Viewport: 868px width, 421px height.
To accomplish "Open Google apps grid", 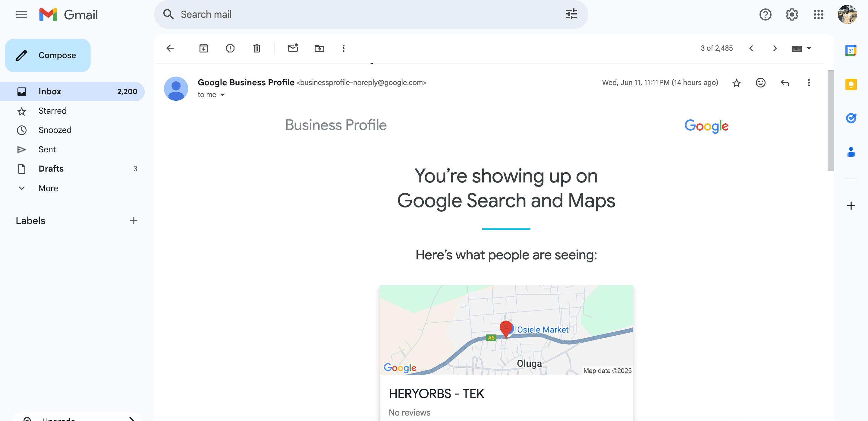I will tap(818, 14).
